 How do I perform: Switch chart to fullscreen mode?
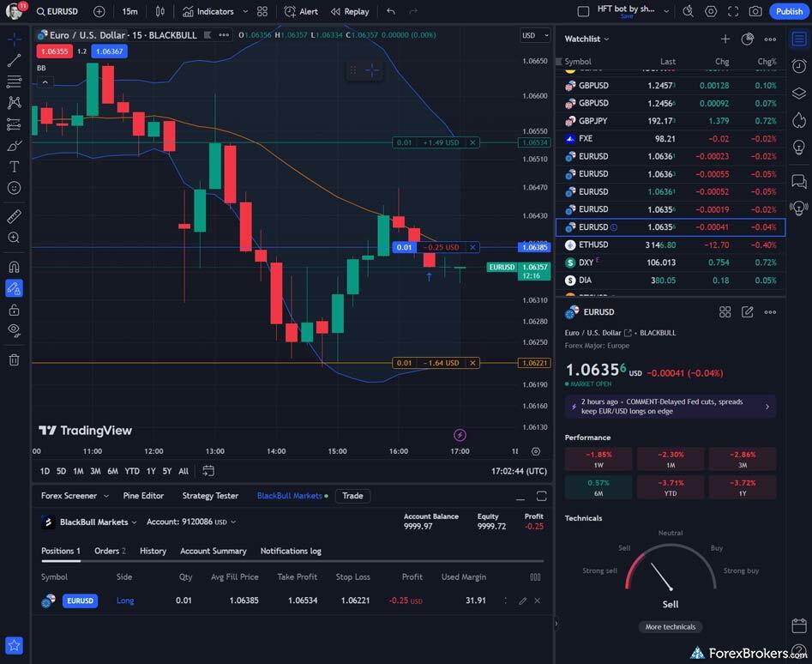pos(733,11)
